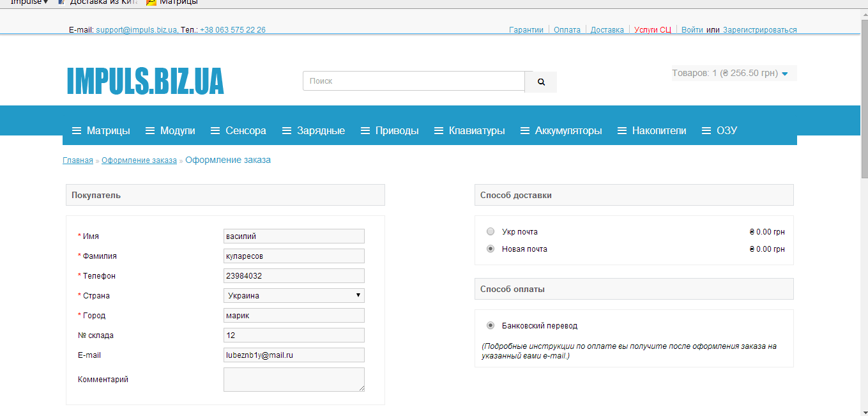868x416 pixels.
Task: Click the Оплата link
Action: click(567, 30)
